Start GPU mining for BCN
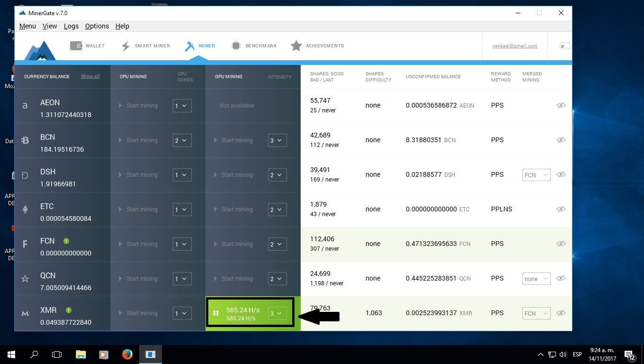644x364 pixels. [233, 140]
